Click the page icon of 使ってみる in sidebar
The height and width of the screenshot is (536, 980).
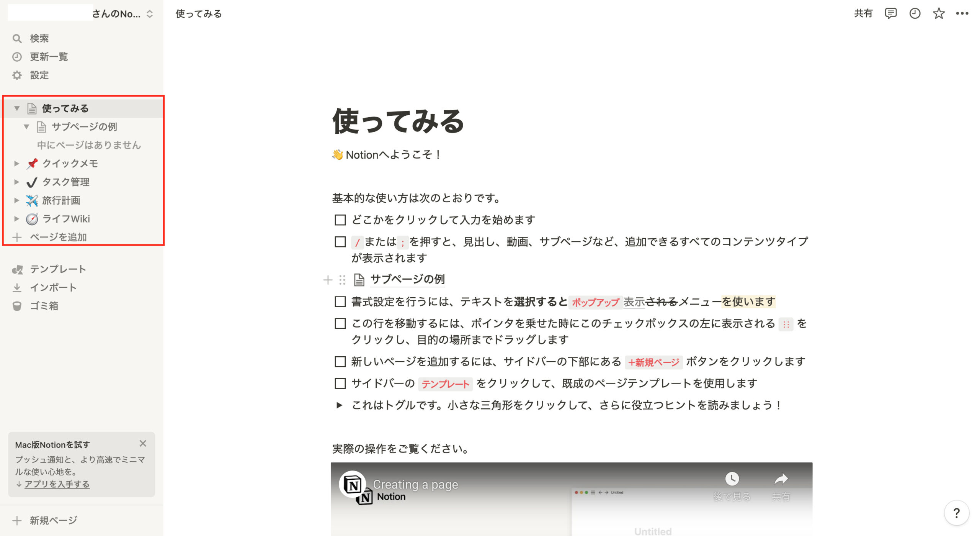(x=32, y=108)
